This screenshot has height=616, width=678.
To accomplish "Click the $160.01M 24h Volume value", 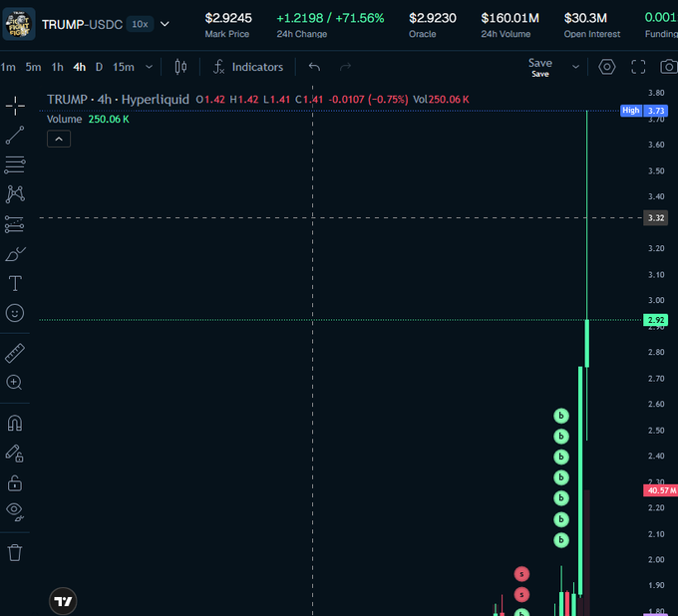I will tap(509, 18).
